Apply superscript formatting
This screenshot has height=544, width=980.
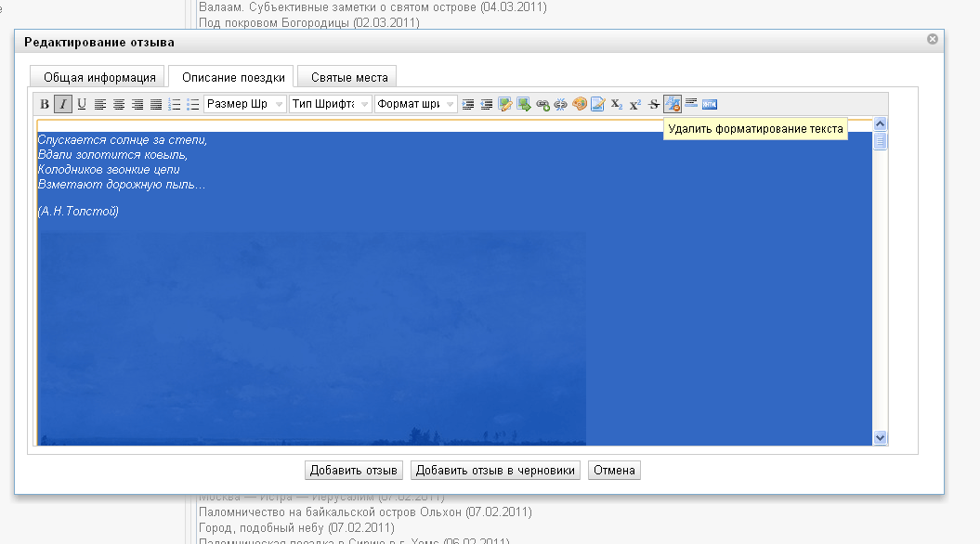pos(635,104)
